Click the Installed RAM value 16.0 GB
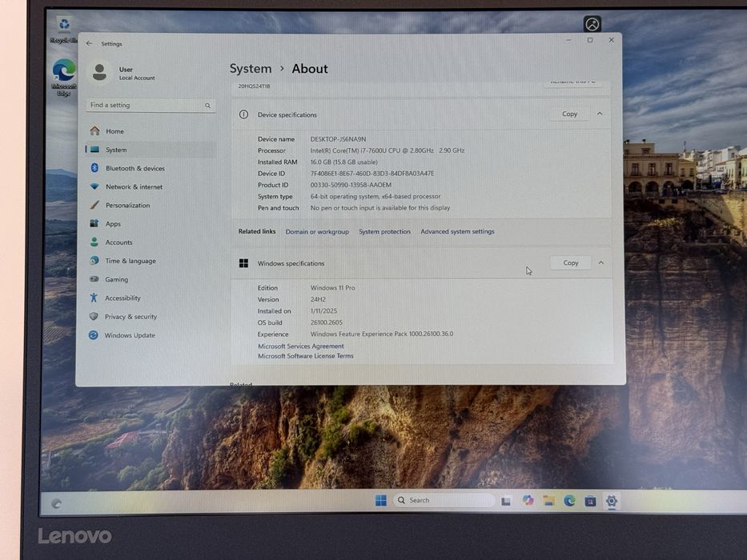This screenshot has width=747, height=560. [x=344, y=162]
